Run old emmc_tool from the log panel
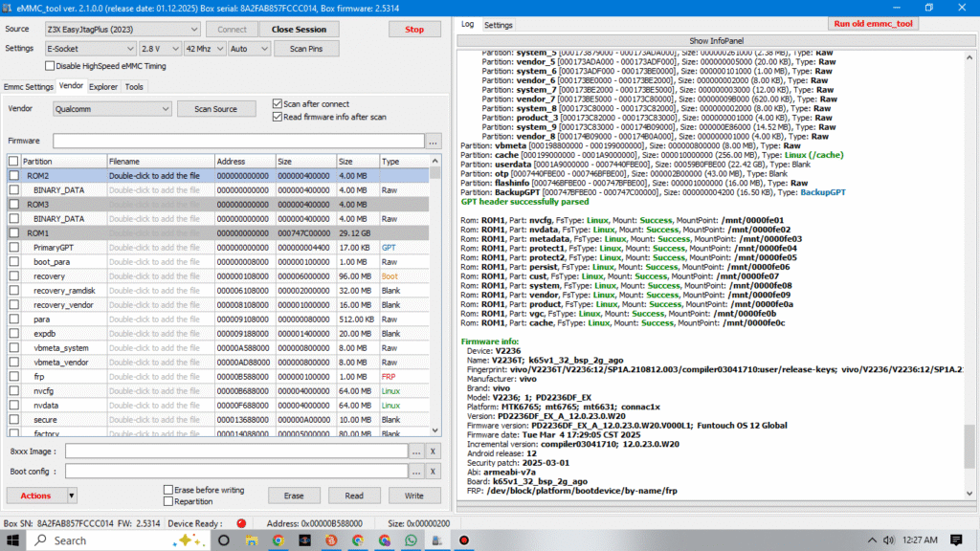Screen dimensions: 980x551 (872, 23)
